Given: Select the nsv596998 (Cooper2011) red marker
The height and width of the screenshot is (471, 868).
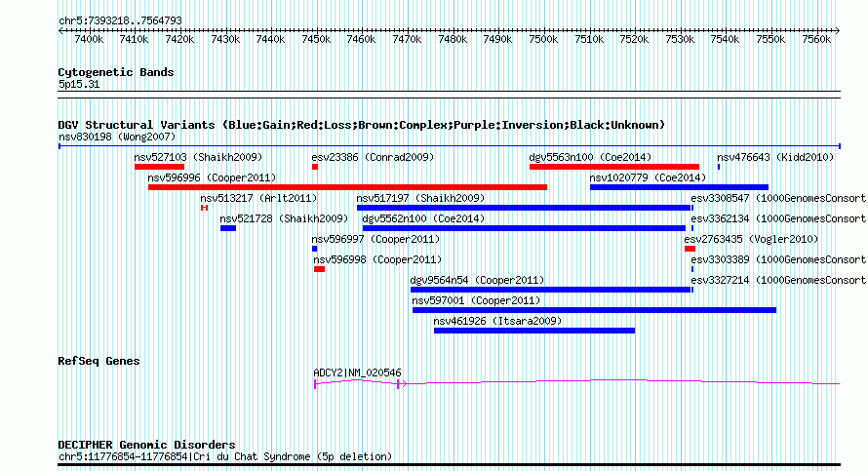Looking at the screenshot, I should [320, 269].
